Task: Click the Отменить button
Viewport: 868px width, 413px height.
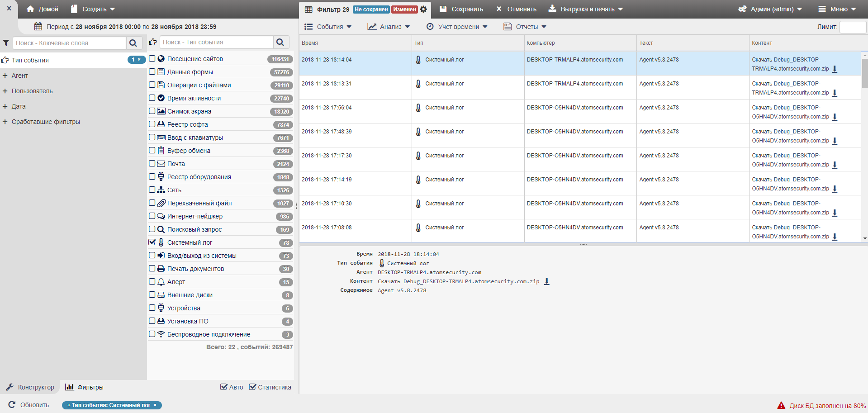Action: (x=517, y=9)
